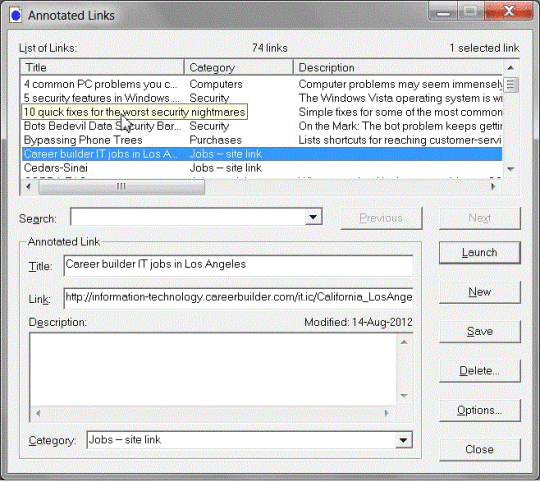Sort list by Description column header
540x482 pixels.
coord(399,67)
